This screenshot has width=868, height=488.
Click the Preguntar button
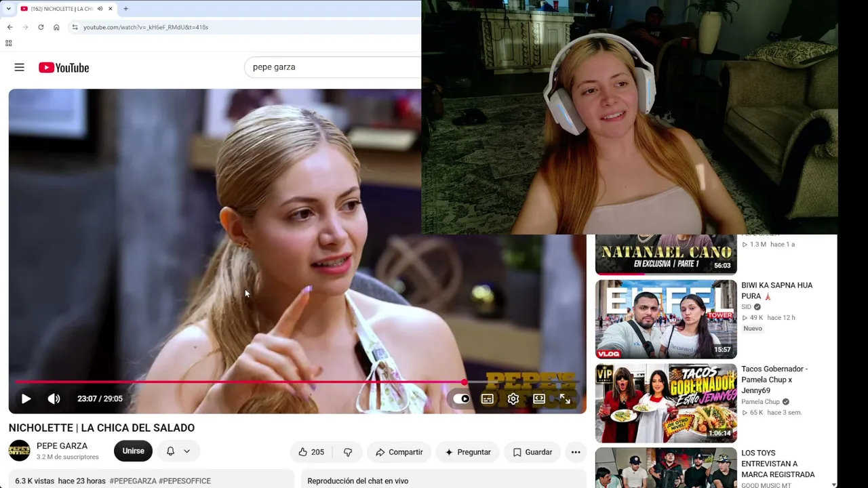pyautogui.click(x=467, y=452)
